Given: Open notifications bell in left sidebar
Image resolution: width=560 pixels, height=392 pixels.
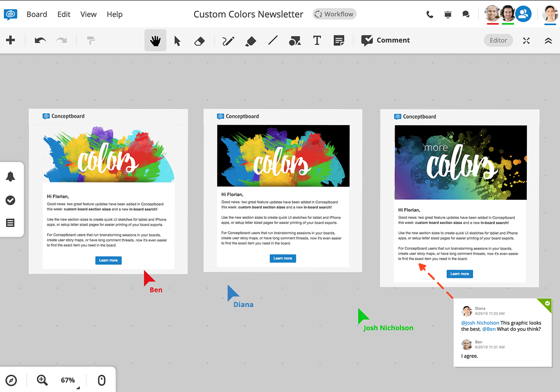Looking at the screenshot, I should 10,176.
